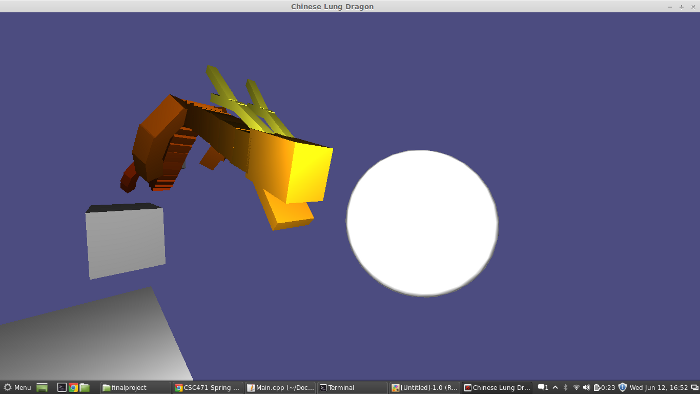Expand the hidden tray icons arrow
Image resolution: width=700 pixels, height=394 pixels.
[x=555, y=387]
